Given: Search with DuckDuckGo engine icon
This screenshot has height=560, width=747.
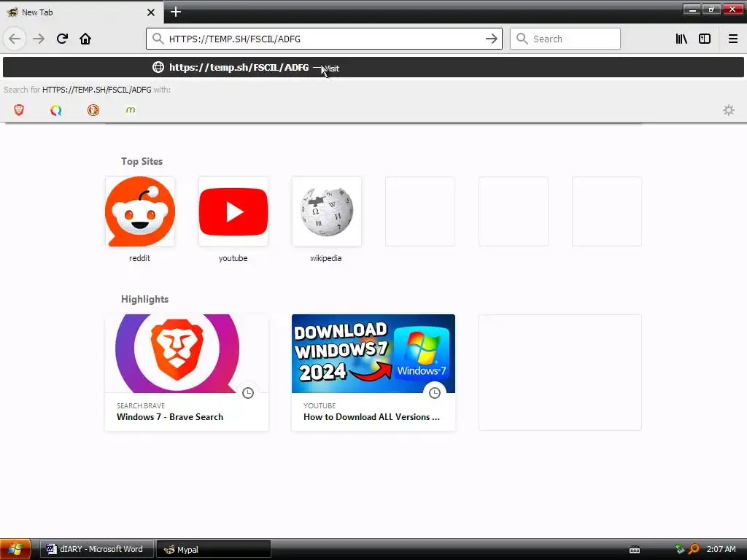Looking at the screenshot, I should [93, 110].
